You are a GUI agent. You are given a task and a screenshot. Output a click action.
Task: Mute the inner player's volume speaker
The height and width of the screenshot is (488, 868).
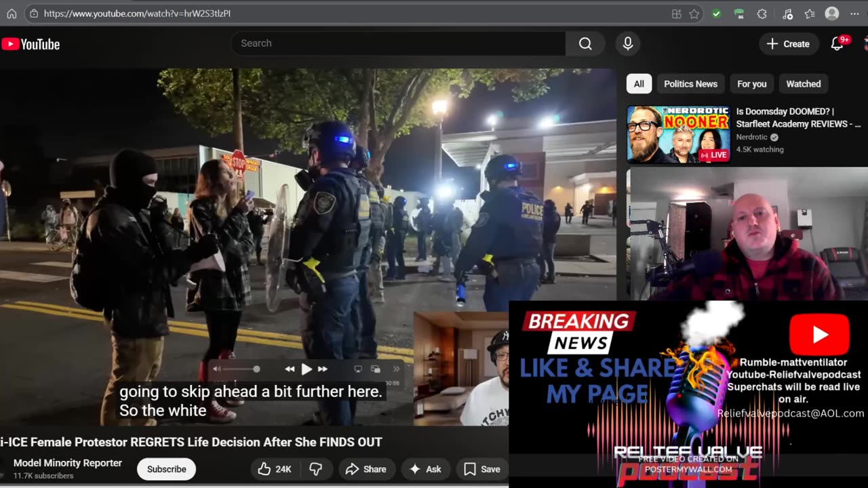pos(216,369)
